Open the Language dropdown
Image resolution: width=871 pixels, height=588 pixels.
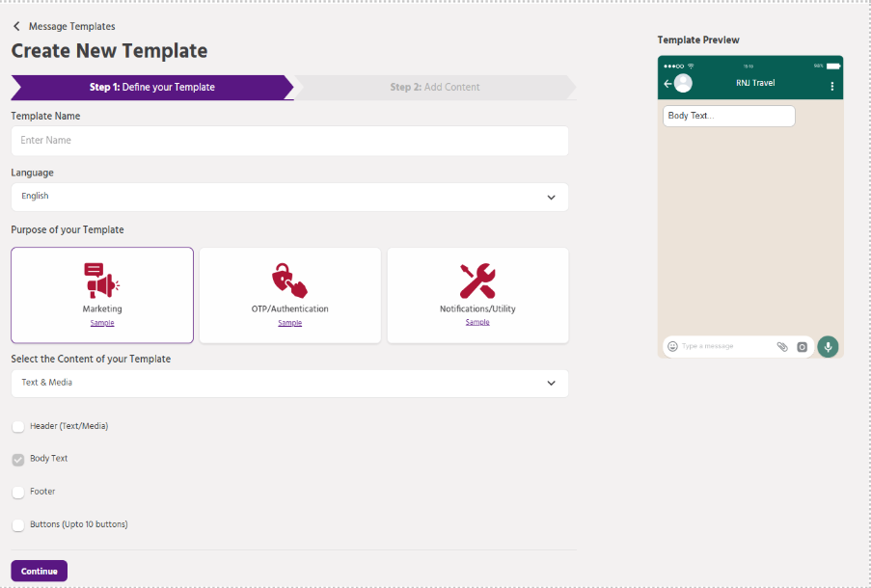click(289, 197)
